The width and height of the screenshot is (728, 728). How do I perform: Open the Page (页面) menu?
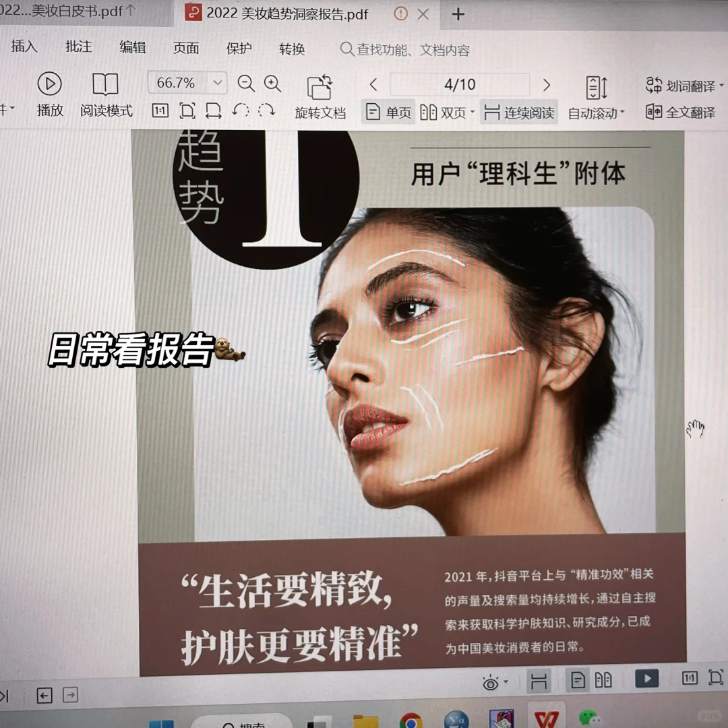point(186,48)
